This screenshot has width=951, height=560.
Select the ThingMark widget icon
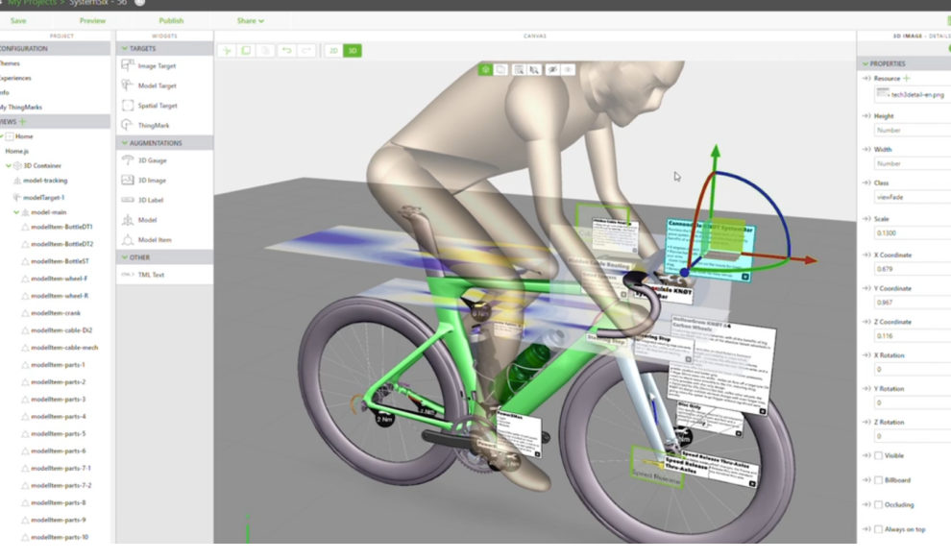point(128,125)
